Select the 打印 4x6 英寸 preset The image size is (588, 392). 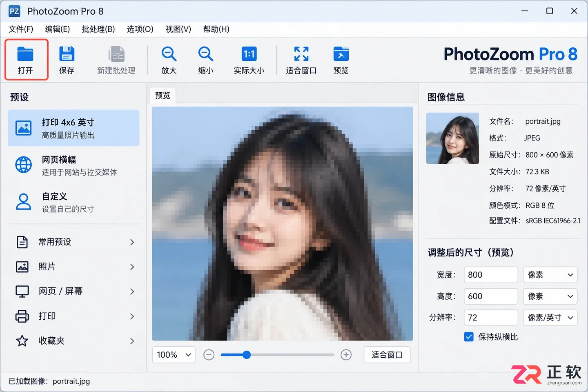[73, 128]
